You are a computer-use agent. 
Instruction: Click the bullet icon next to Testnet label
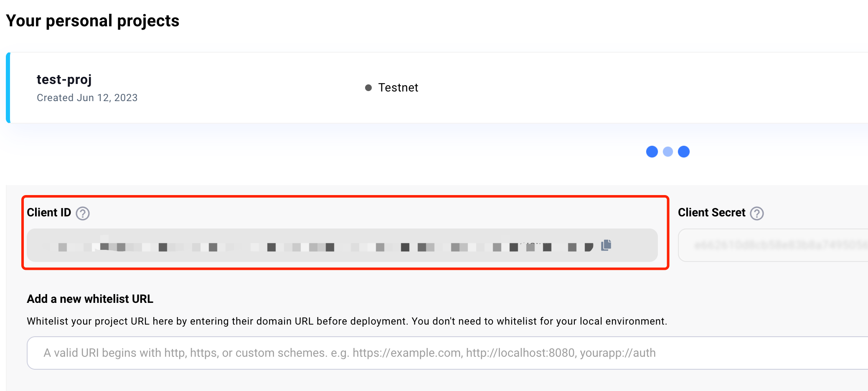tap(368, 87)
